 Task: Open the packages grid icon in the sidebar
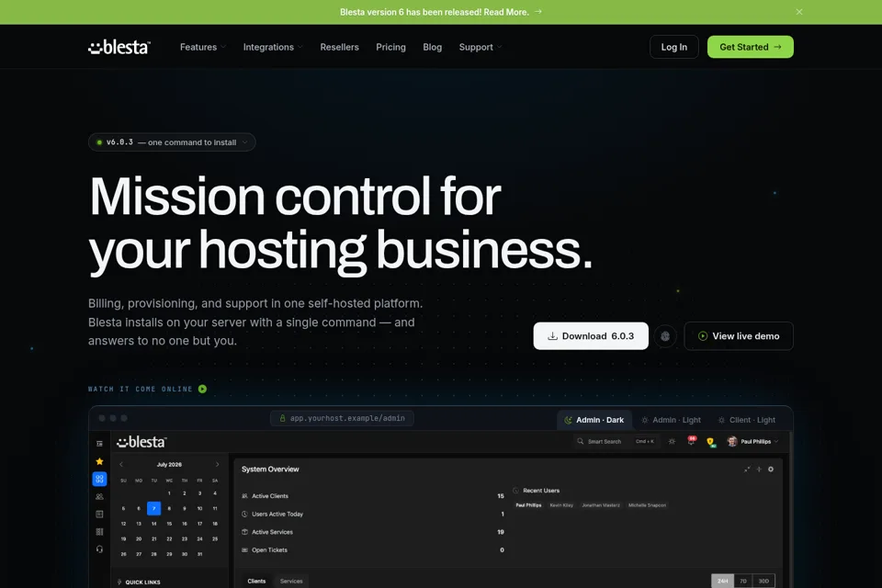99,532
